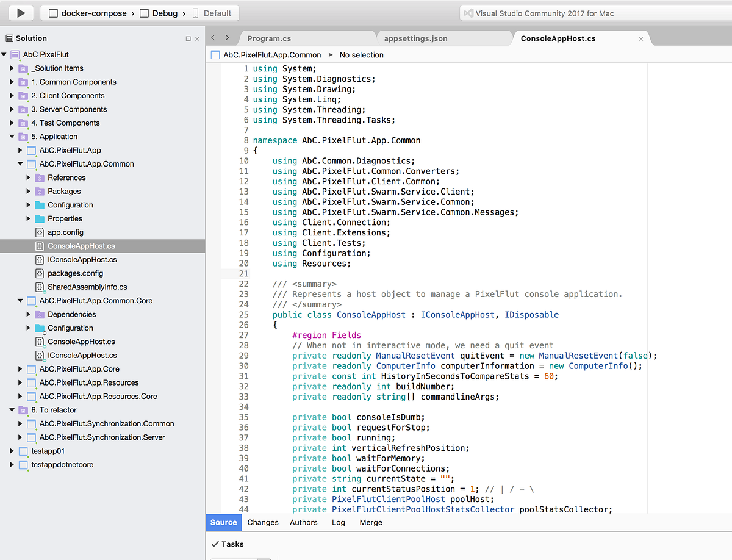Screen dimensions: 732x560
Task: Click AbC.PixelFlut.App.Resources project icon
Action: 31,382
